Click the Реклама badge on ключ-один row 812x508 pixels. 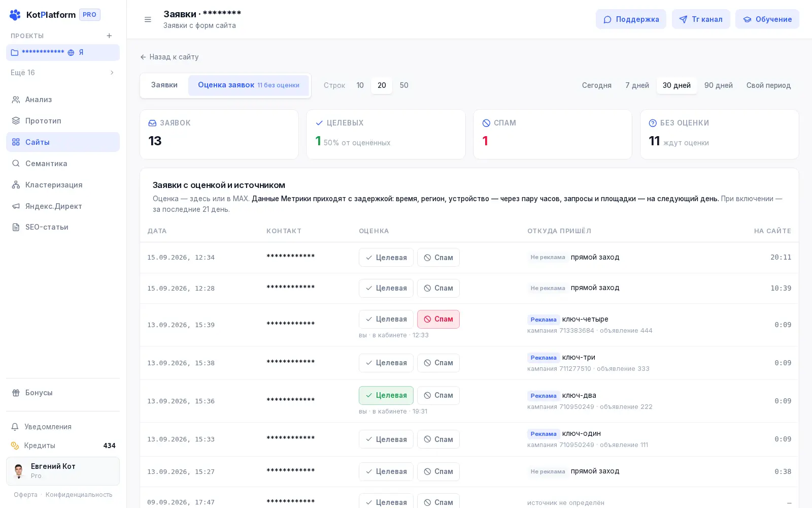click(544, 434)
